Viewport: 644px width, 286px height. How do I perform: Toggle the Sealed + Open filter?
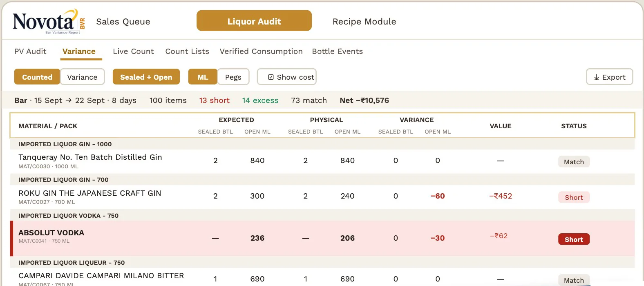[146, 77]
